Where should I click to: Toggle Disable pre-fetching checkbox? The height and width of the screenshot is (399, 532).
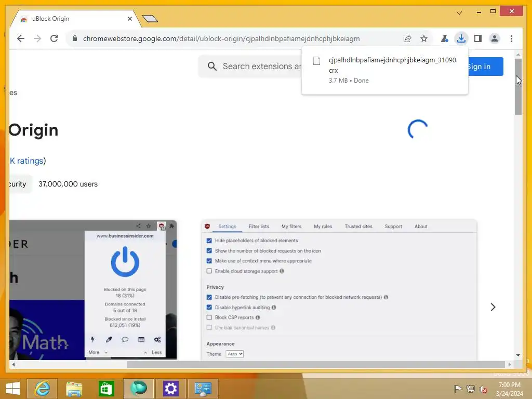pos(209,297)
